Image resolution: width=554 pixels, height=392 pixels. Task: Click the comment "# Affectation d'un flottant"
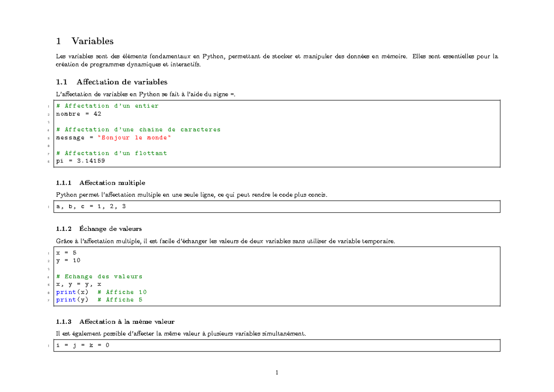pos(111,153)
